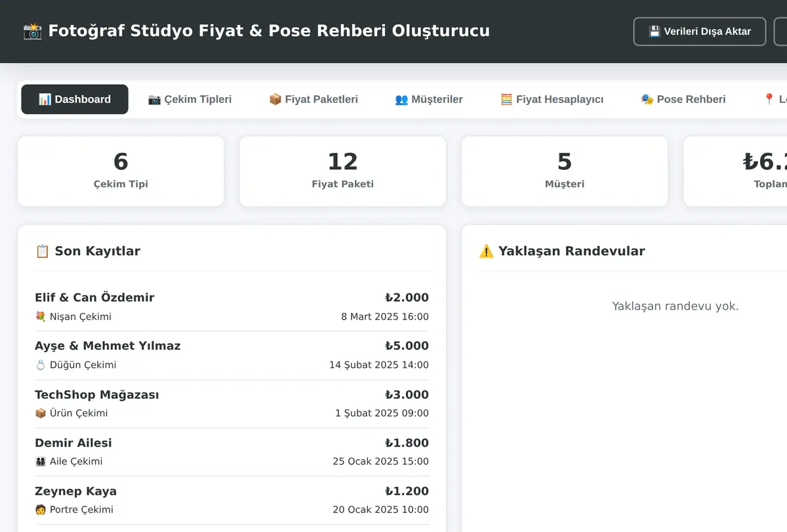The height and width of the screenshot is (532, 787).
Task: Switch to the Pose Rehberi tab
Action: click(683, 100)
